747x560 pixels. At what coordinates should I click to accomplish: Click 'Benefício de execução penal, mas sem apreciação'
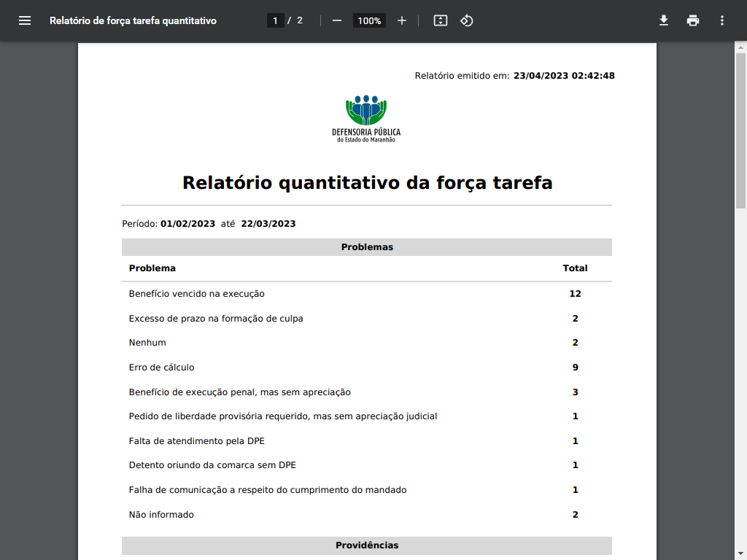click(x=239, y=392)
